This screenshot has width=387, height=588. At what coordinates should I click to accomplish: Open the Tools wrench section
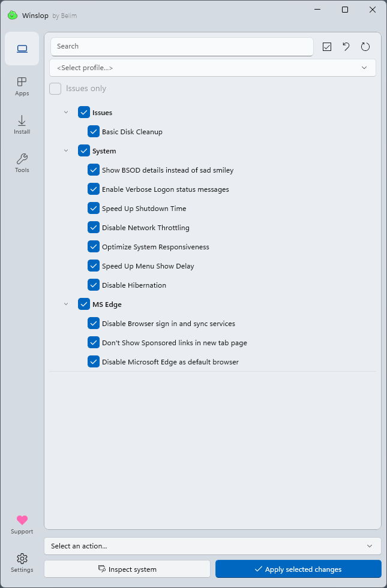(22, 163)
